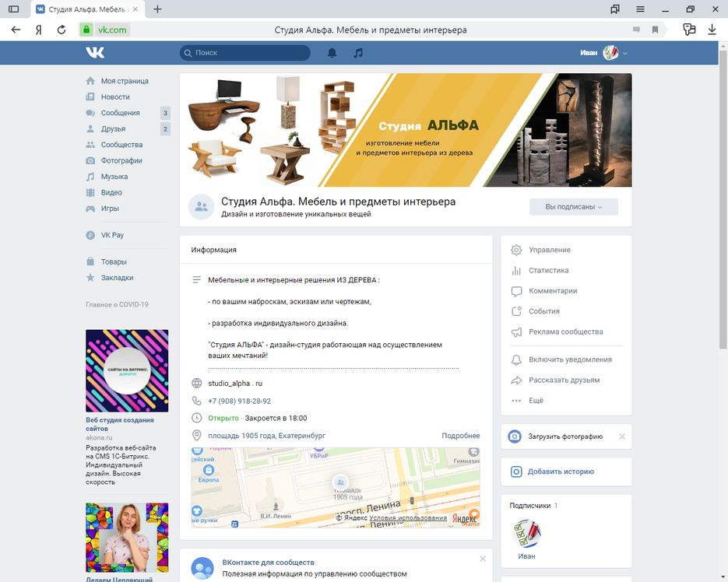Click the Товары shopping bag icon
Image resolution: width=728 pixels, height=582 pixels.
[x=90, y=261]
